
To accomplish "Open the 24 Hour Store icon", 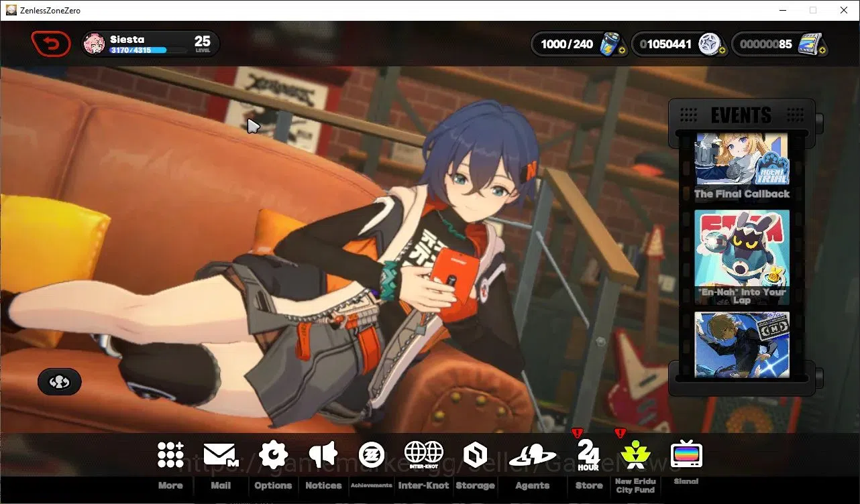I will [x=588, y=455].
